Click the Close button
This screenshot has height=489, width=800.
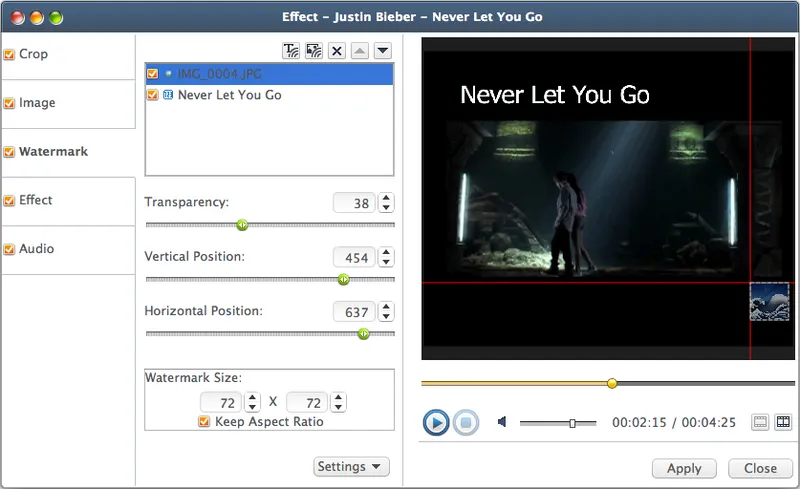760,468
